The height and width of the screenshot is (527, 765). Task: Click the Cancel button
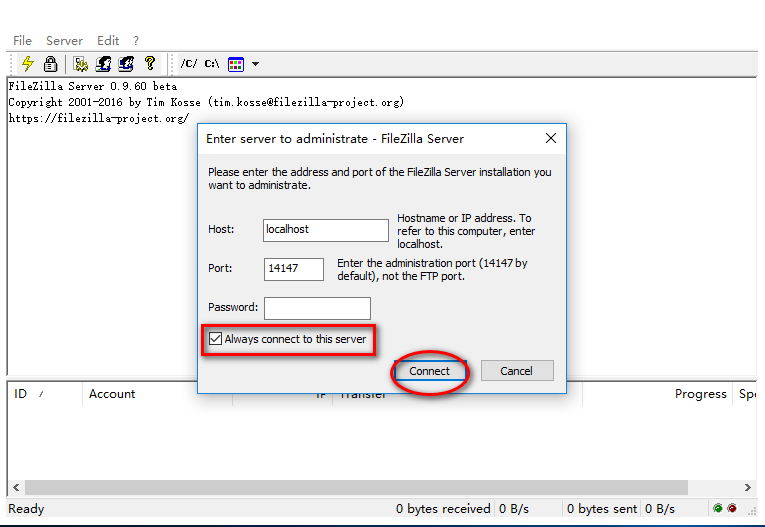point(517,371)
